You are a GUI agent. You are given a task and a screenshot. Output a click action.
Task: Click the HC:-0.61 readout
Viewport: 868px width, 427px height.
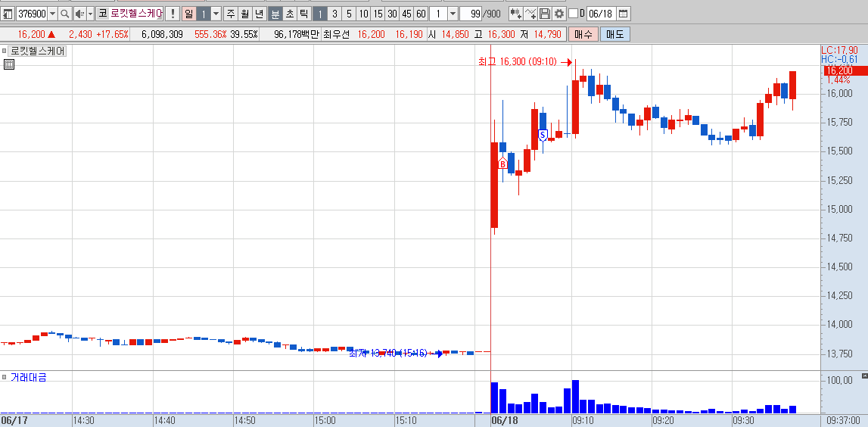tap(839, 59)
